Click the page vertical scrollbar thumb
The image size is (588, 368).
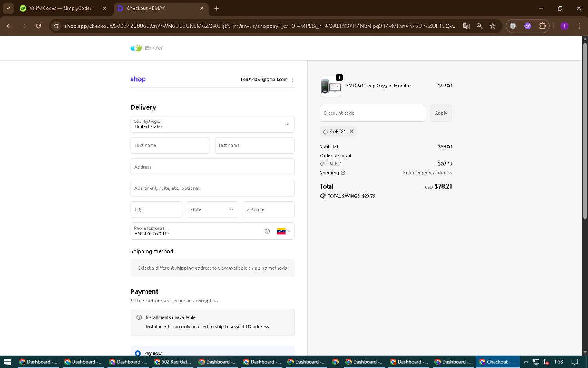(585, 131)
